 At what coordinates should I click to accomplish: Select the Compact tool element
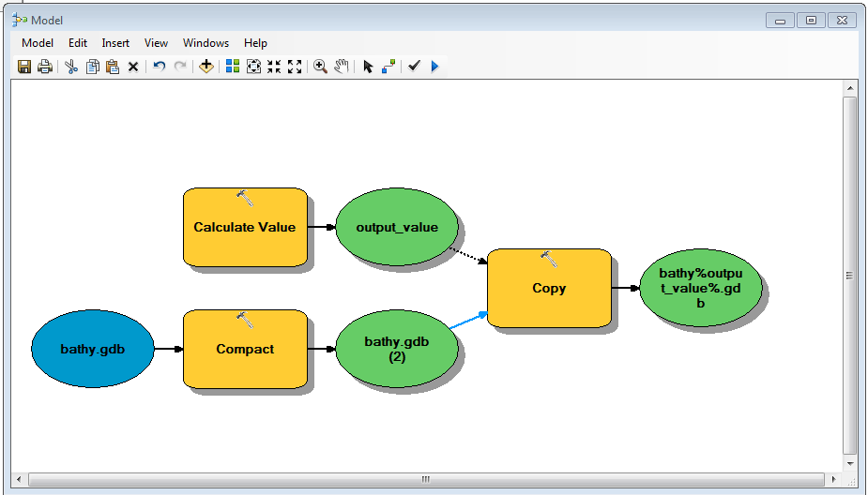click(x=245, y=349)
